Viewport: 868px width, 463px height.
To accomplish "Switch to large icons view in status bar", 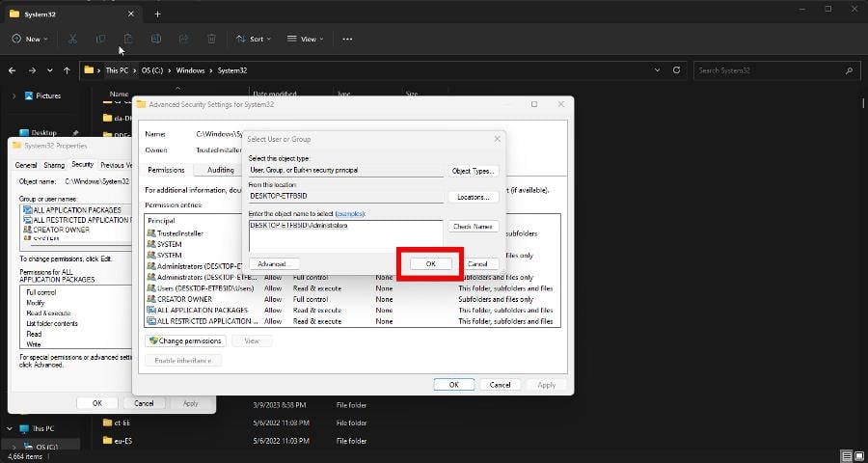I will [x=858, y=456].
